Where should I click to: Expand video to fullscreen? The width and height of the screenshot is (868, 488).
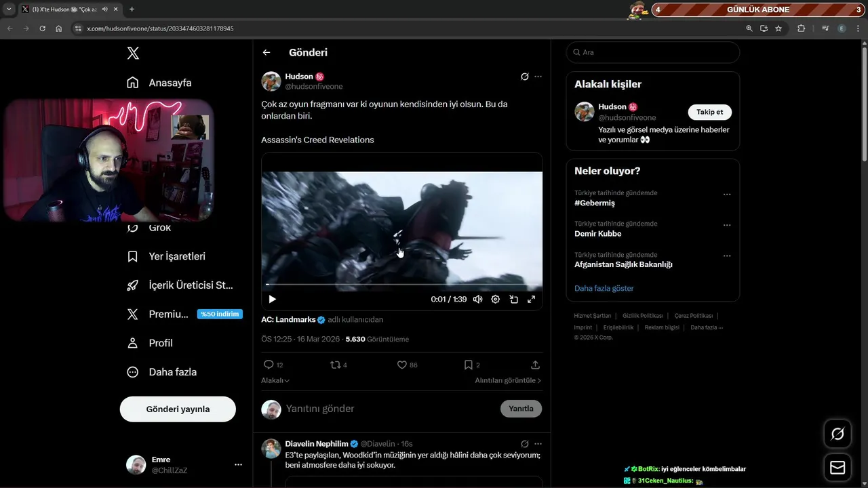click(531, 299)
